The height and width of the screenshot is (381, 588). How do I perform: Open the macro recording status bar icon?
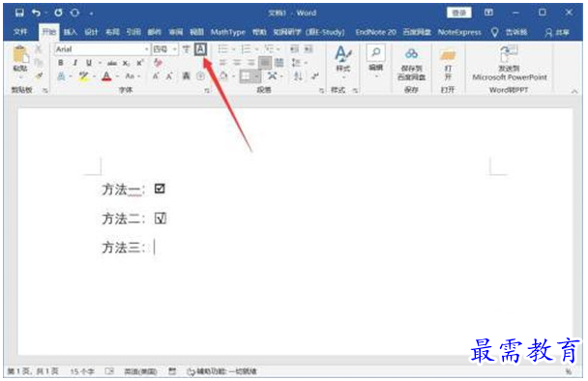coord(172,371)
